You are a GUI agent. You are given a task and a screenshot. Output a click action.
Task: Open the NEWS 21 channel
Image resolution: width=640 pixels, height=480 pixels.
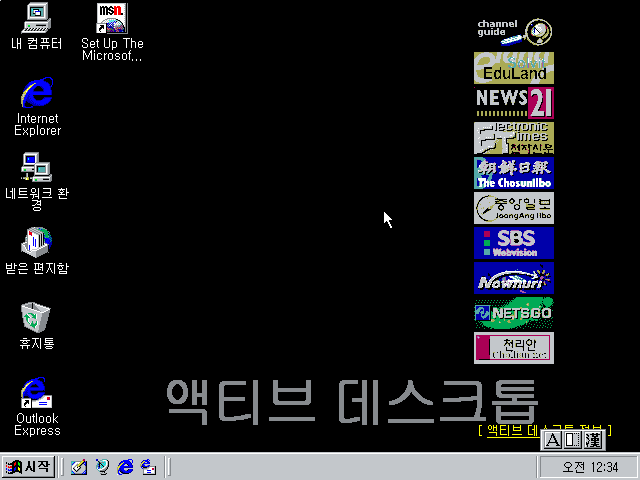(514, 103)
